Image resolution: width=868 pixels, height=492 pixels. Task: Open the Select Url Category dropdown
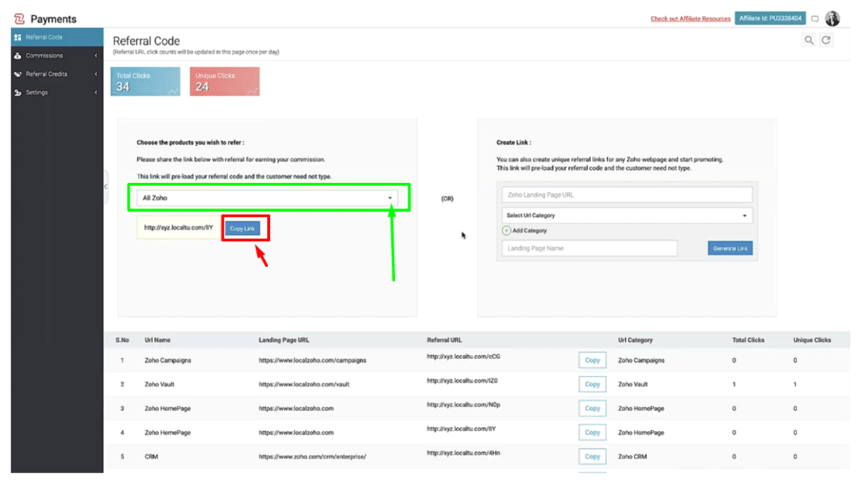click(x=627, y=216)
